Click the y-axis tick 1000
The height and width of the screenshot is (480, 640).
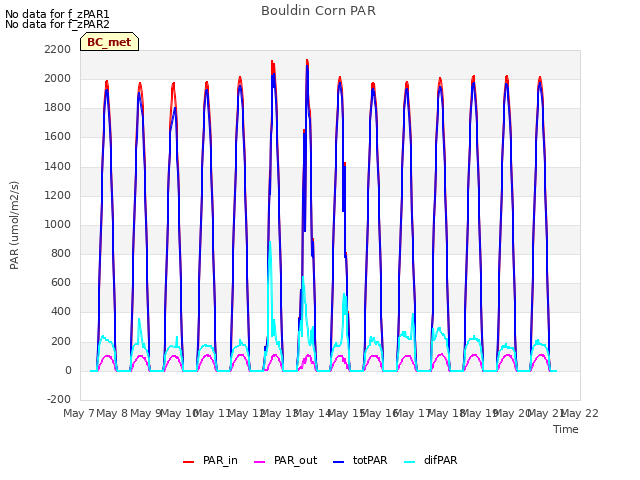click(58, 224)
